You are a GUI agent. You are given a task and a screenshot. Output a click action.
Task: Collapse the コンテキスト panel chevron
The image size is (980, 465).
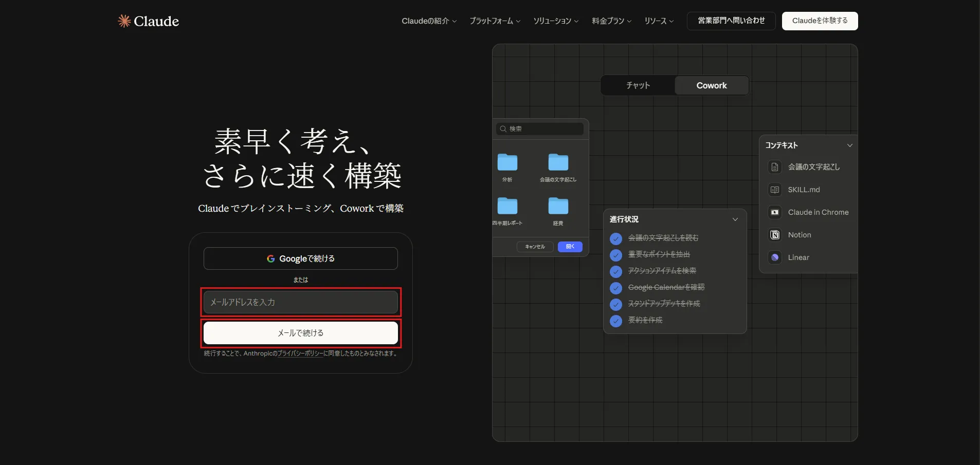[850, 145]
